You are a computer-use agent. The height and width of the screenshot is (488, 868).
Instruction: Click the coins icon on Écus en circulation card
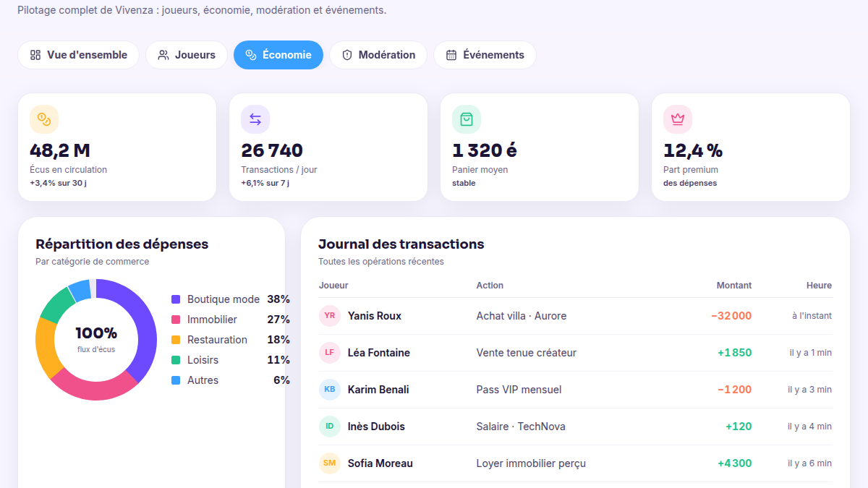click(x=44, y=119)
